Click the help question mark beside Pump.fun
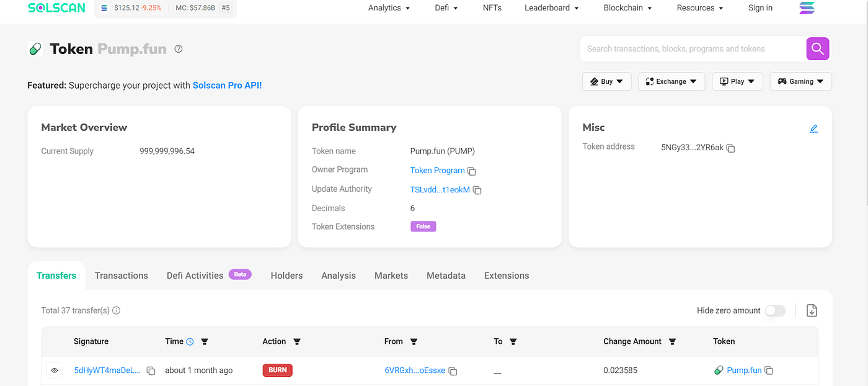Image resolution: width=868 pixels, height=386 pixels. (x=179, y=49)
